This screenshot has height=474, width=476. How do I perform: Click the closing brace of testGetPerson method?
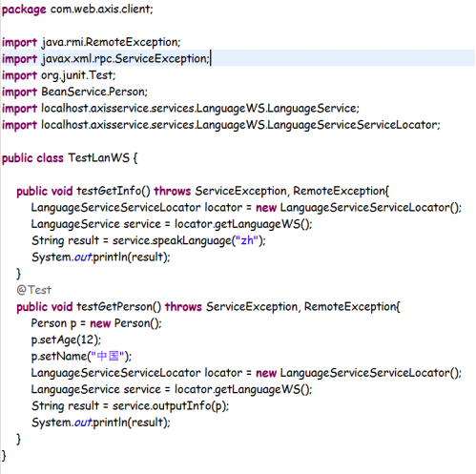pyautogui.click(x=18, y=439)
